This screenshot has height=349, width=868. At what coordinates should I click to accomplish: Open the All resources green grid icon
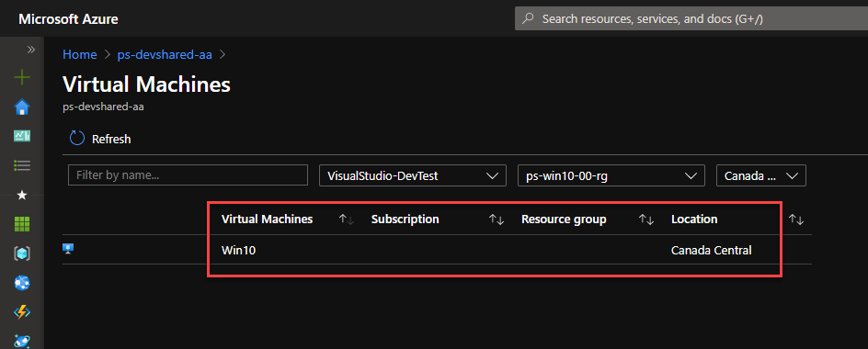21,224
